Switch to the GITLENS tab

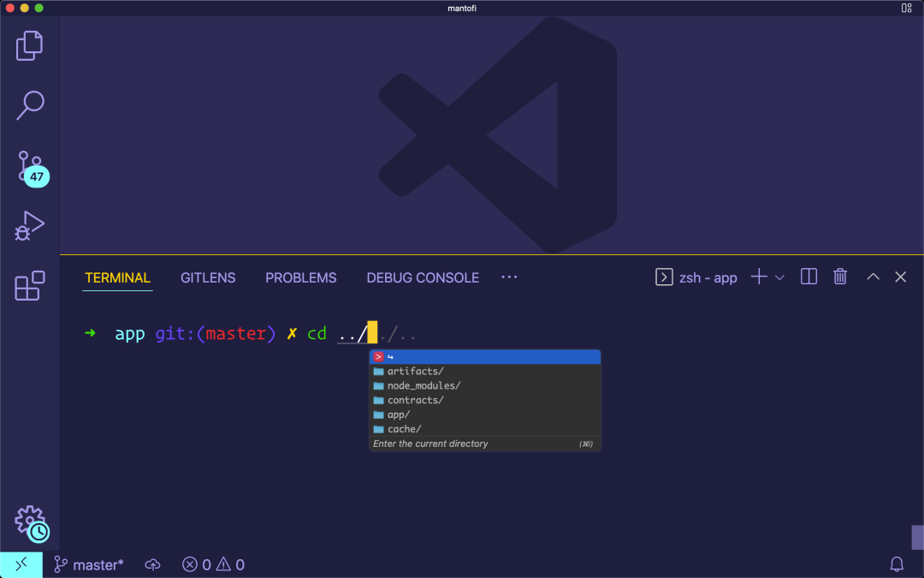point(208,277)
